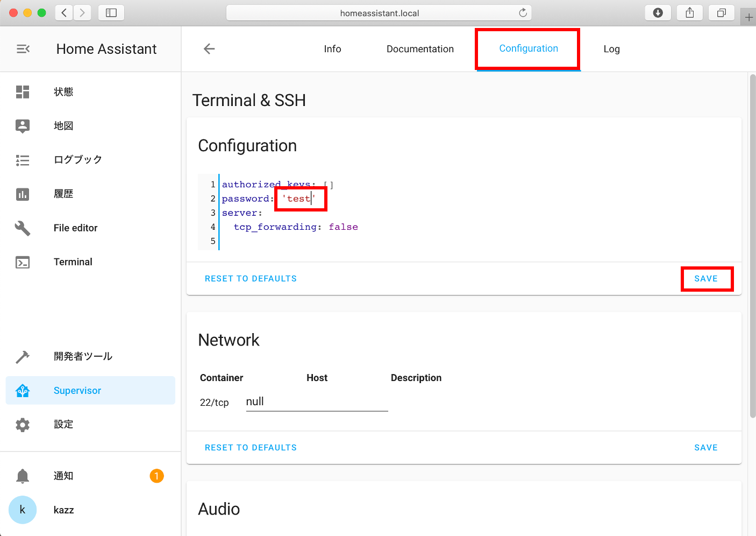Open Safari's downloads button

point(658,12)
